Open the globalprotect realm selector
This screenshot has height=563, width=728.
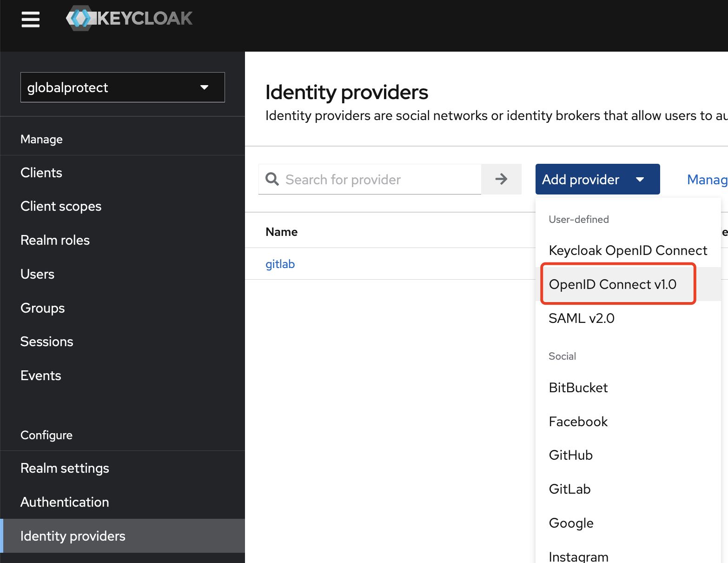click(x=123, y=87)
